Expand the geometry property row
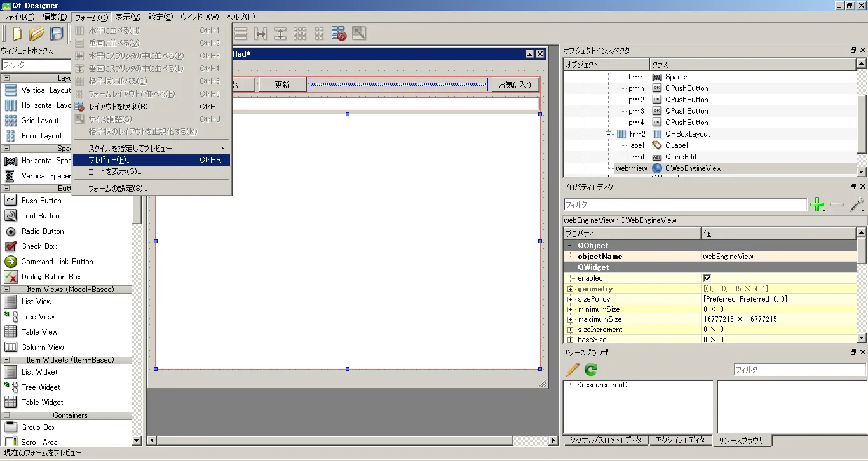The height and width of the screenshot is (461, 868). [571, 289]
